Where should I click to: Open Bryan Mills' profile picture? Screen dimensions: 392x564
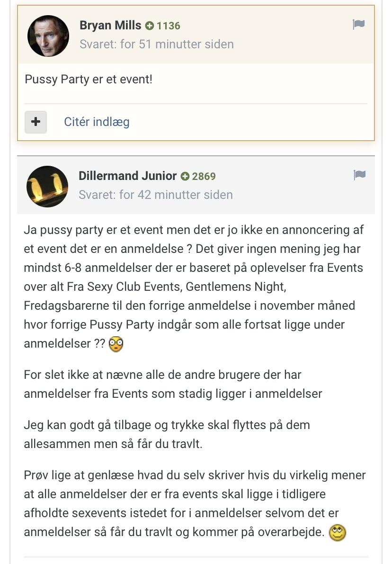[48, 36]
